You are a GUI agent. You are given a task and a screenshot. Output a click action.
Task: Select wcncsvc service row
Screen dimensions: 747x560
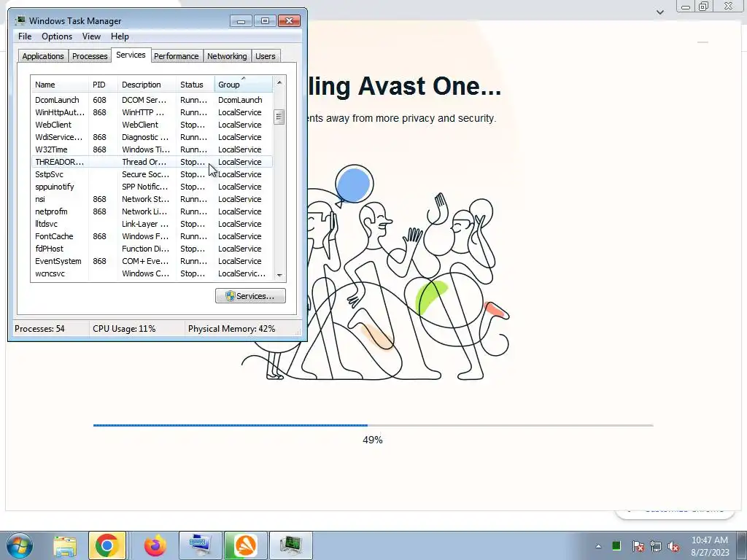[x=152, y=273]
